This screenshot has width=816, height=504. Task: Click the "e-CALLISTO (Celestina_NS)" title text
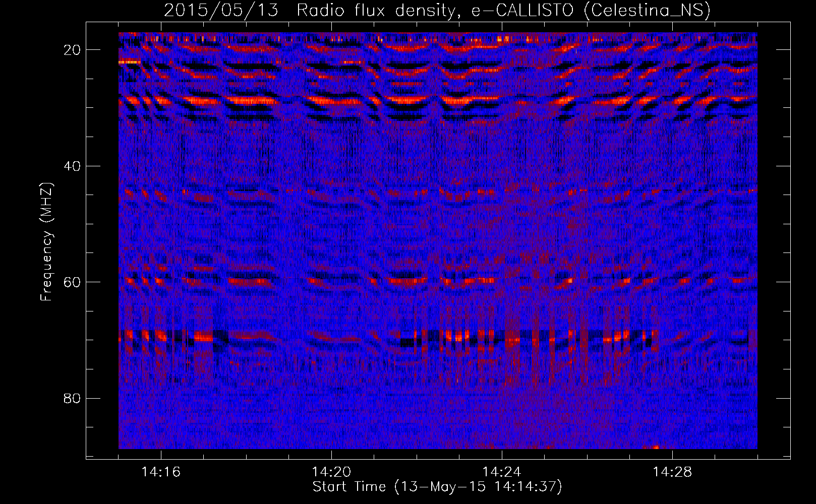[591, 11]
